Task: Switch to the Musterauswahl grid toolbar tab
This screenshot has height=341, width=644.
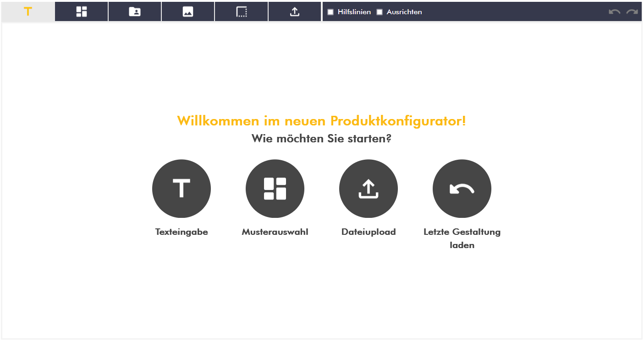Action: click(x=81, y=11)
